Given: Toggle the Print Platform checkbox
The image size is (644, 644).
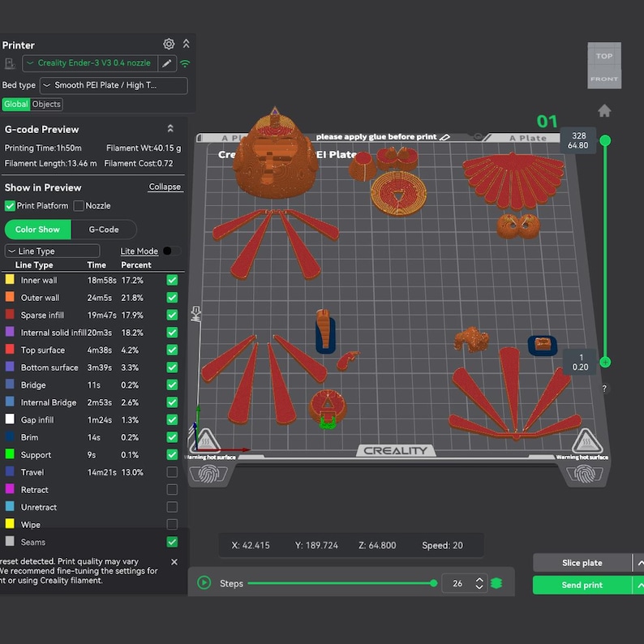Looking at the screenshot, I should tap(10, 206).
